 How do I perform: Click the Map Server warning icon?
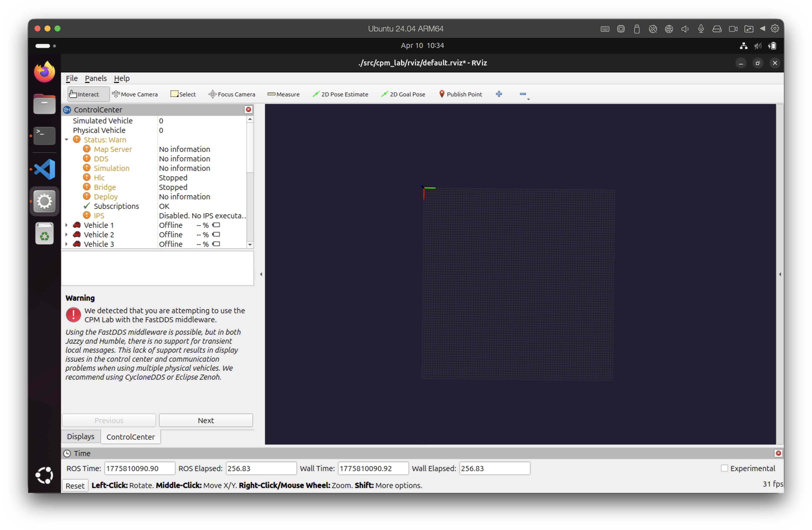(87, 149)
